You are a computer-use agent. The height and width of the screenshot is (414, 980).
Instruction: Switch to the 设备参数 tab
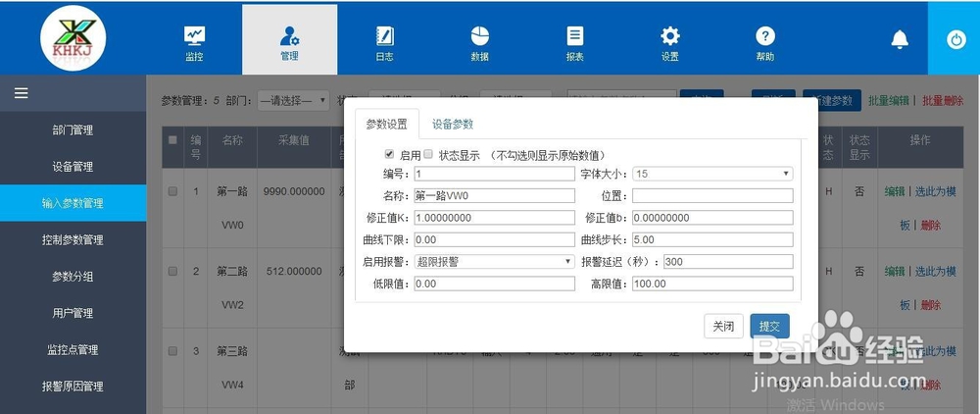tap(453, 124)
